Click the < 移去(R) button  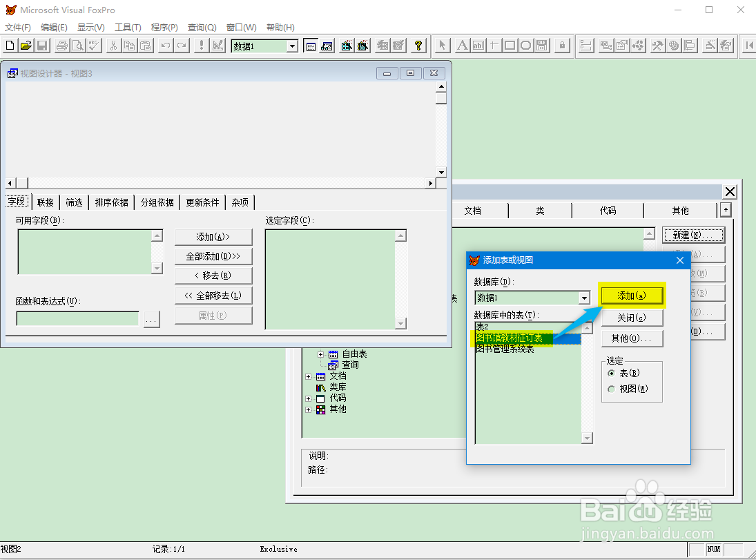click(213, 276)
